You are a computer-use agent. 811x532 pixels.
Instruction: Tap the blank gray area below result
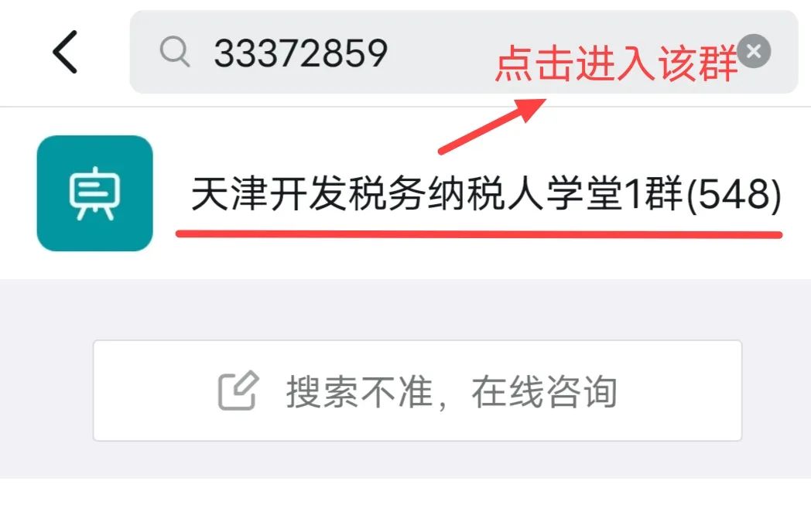click(x=405, y=310)
